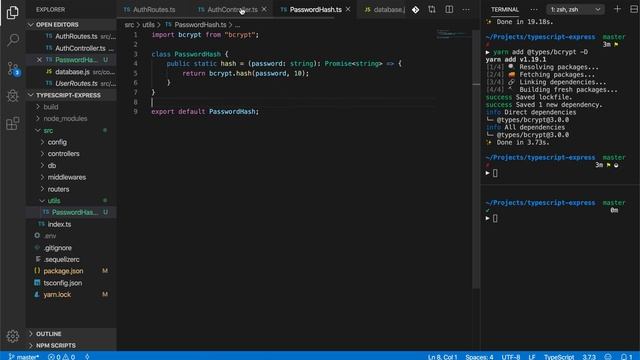Open Source Control view in activity bar
Viewport: 640px width, 360px height.
[13, 69]
